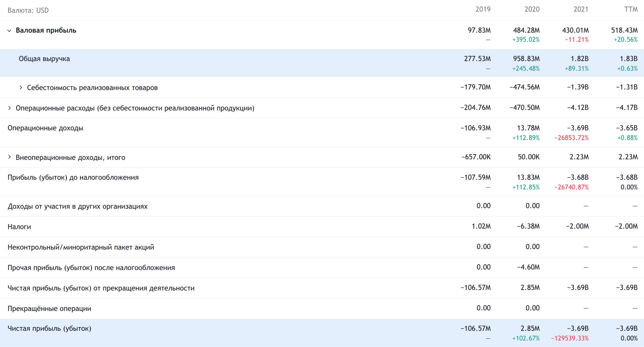644x347 pixels.
Task: Click taxes value 1.02M
Action: 481,226
